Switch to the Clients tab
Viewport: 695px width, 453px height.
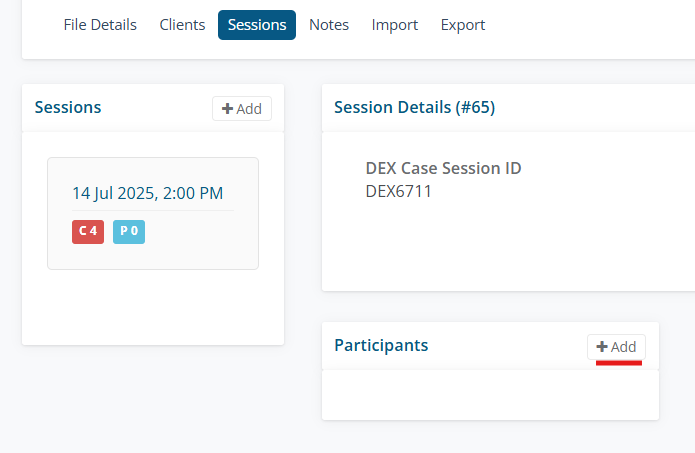pyautogui.click(x=182, y=25)
